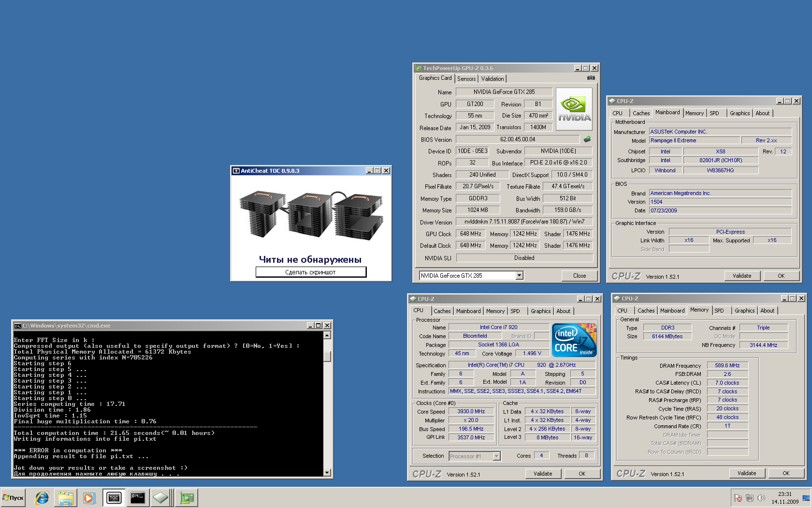Open Mainboard tab in CPU-Z Processor window
812x508 pixels.
point(468,311)
